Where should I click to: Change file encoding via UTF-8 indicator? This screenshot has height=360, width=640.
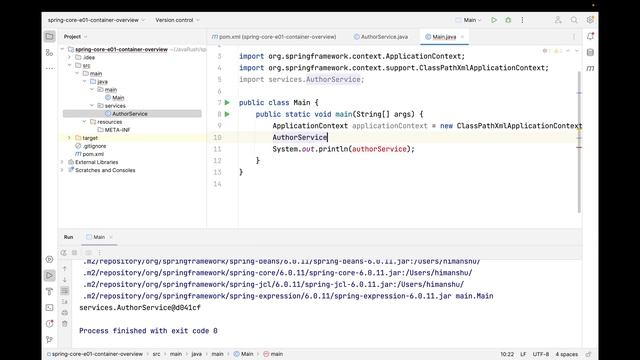541,354
